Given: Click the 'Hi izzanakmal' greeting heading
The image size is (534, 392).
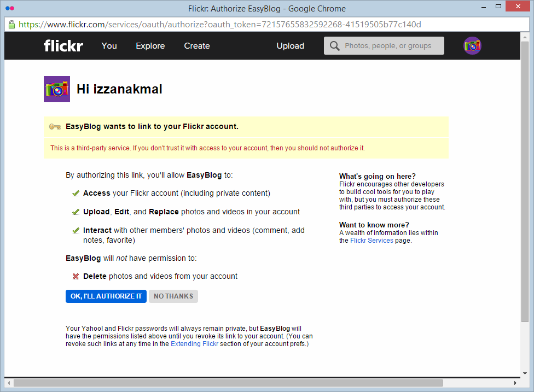Looking at the screenshot, I should point(119,89).
